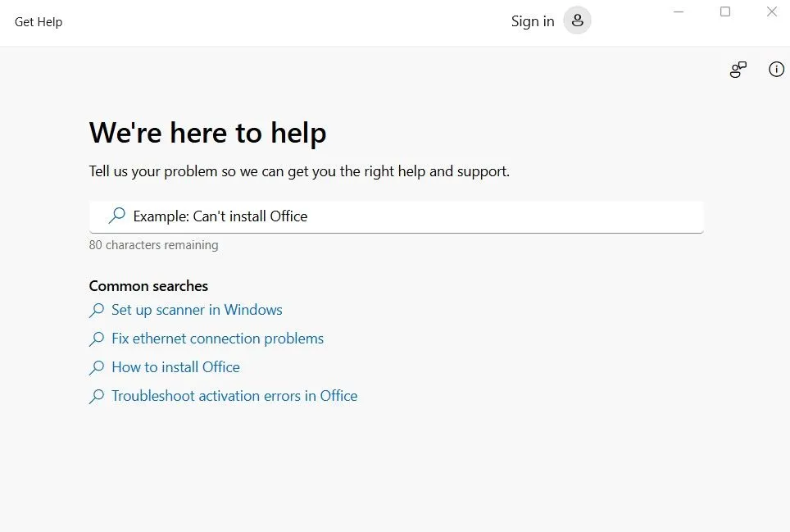This screenshot has width=790, height=532.
Task: Click the magnifier icon in search box
Action: click(117, 216)
